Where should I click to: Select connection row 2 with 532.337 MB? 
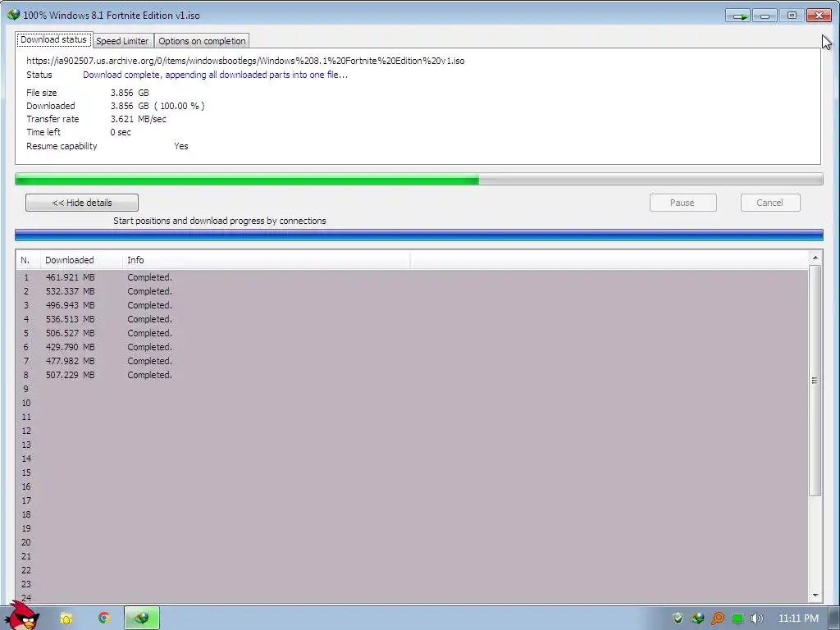tap(412, 291)
